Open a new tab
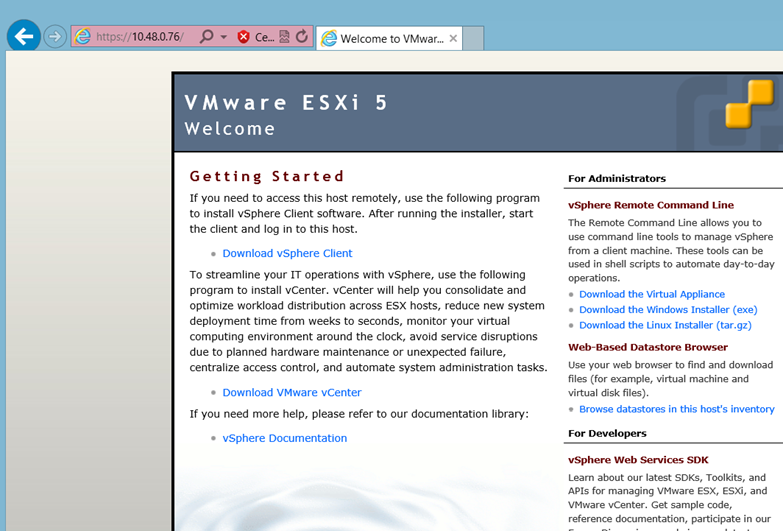Screen dimensions: 783x531 [x=473, y=38]
